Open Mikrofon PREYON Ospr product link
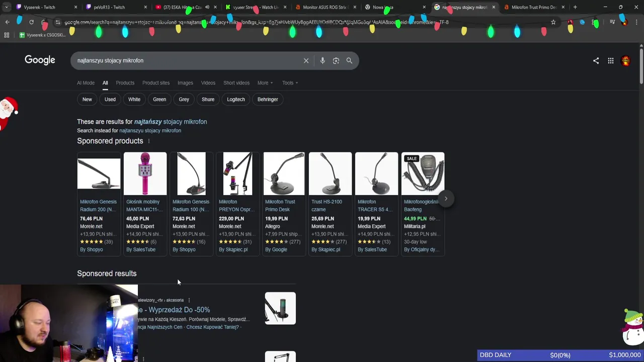644x362 pixels. tap(237, 205)
